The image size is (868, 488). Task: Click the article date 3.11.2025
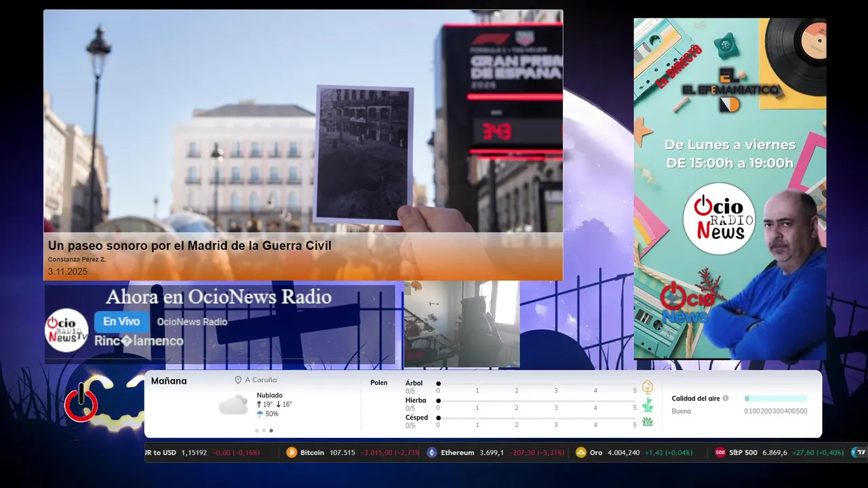pyautogui.click(x=68, y=272)
